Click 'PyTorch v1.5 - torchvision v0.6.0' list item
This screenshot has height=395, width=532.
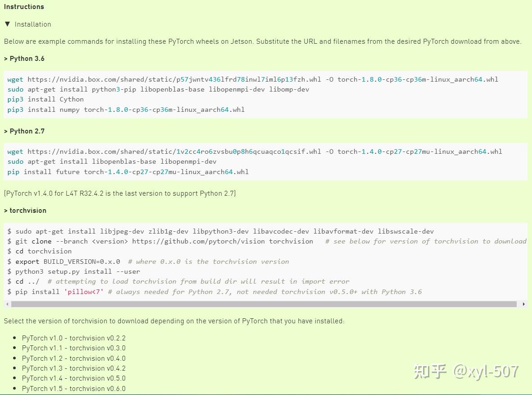coord(73,389)
